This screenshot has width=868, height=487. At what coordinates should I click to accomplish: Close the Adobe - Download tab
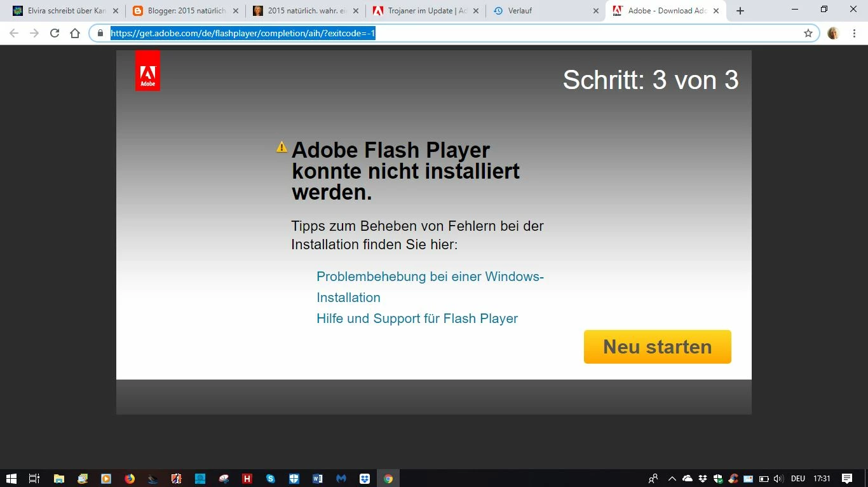pos(716,11)
